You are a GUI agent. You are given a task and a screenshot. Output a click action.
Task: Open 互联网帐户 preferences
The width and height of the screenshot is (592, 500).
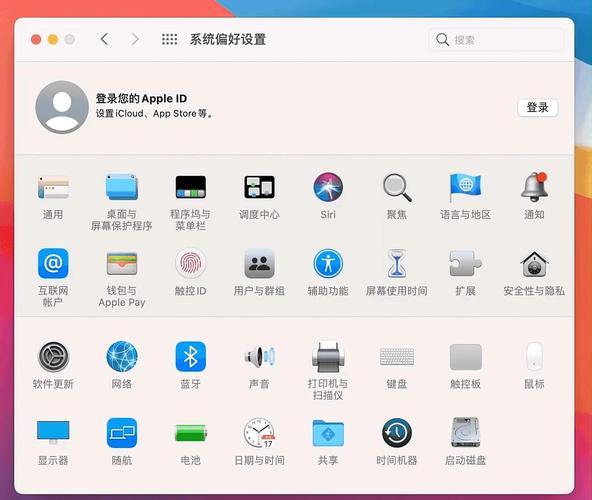(53, 263)
